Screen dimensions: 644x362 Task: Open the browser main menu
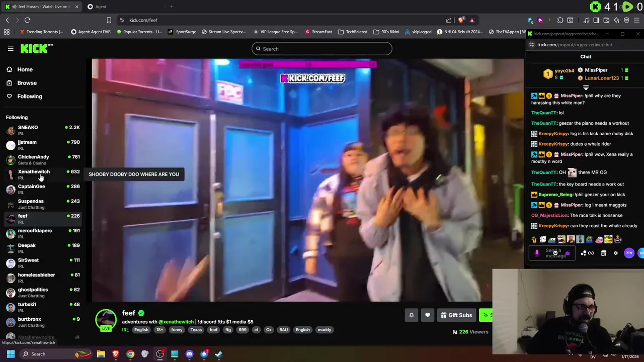pyautogui.click(x=637, y=20)
